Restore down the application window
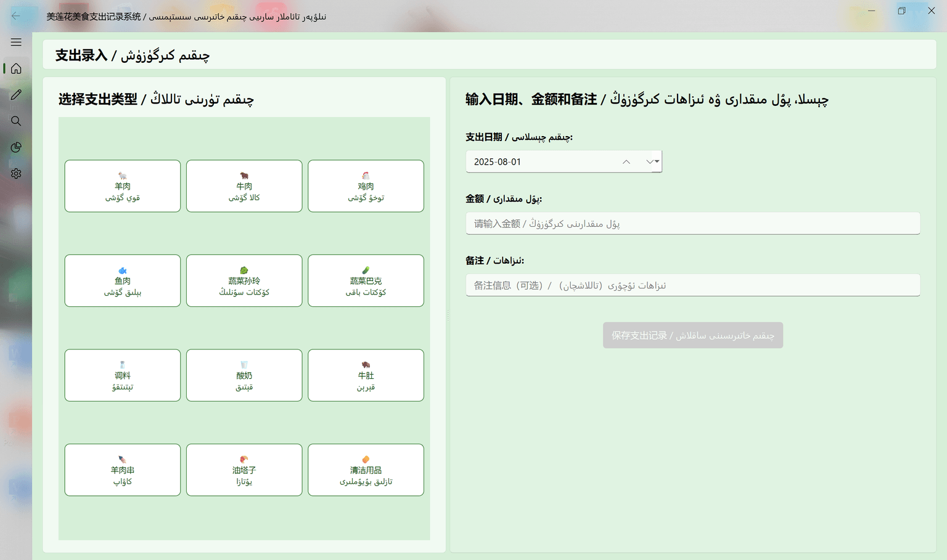 coord(901,10)
